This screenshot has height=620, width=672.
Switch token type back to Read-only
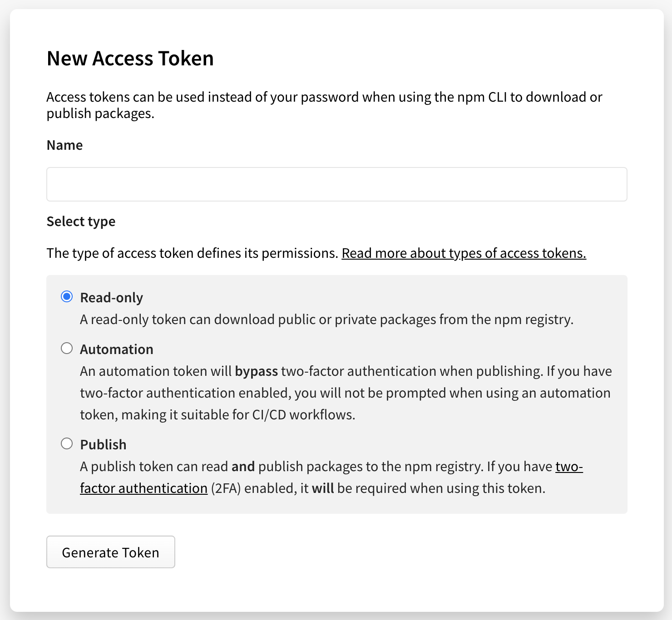point(67,296)
